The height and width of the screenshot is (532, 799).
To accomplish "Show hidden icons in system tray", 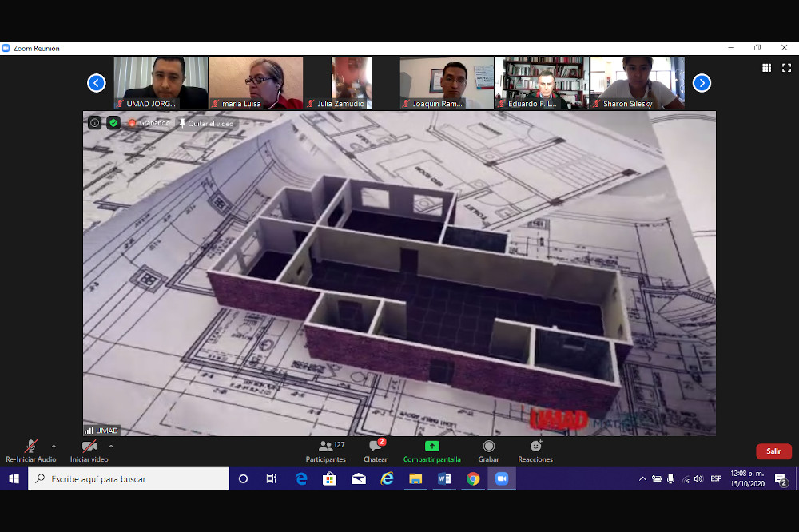I will [x=642, y=479].
